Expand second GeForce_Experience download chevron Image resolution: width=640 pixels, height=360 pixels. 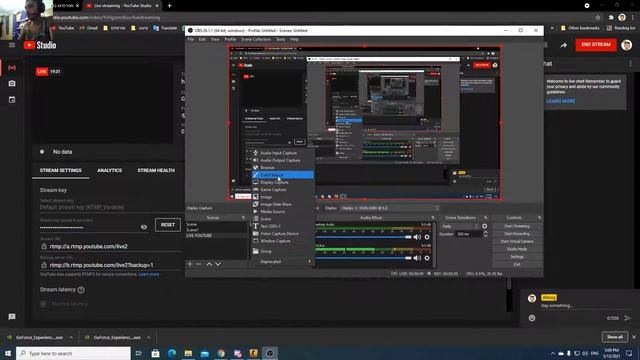click(148, 338)
